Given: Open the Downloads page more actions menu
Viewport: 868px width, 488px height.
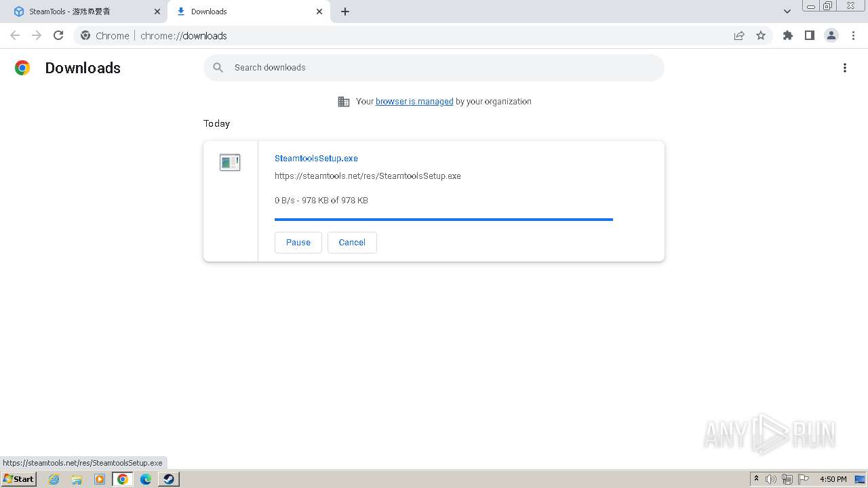Looking at the screenshot, I should [x=845, y=68].
